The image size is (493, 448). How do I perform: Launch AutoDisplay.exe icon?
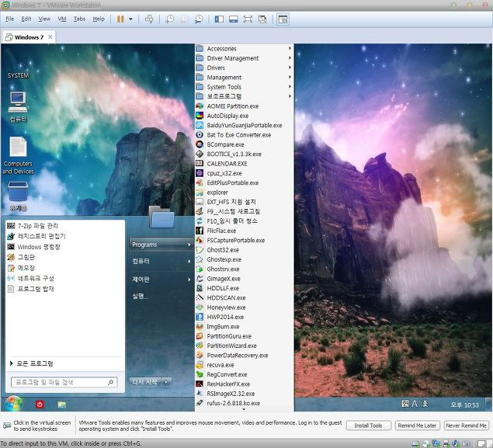point(200,116)
